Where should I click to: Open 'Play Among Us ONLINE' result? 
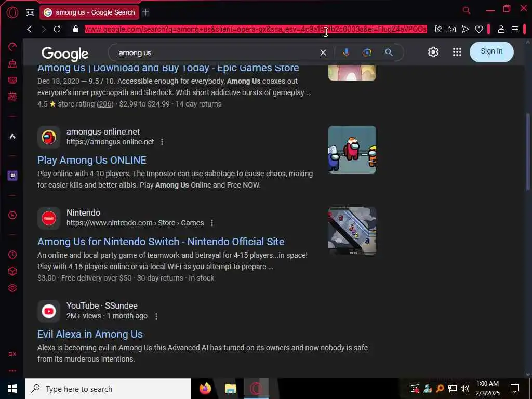click(91, 160)
